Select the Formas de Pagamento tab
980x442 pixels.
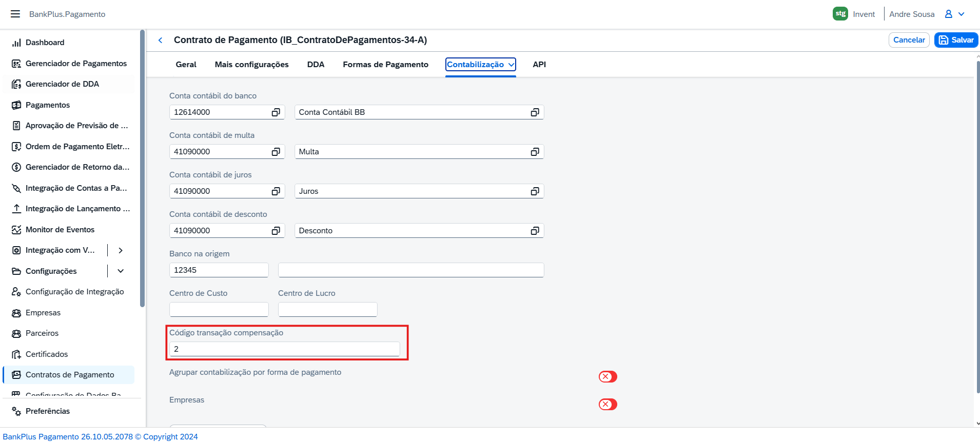[x=386, y=65]
